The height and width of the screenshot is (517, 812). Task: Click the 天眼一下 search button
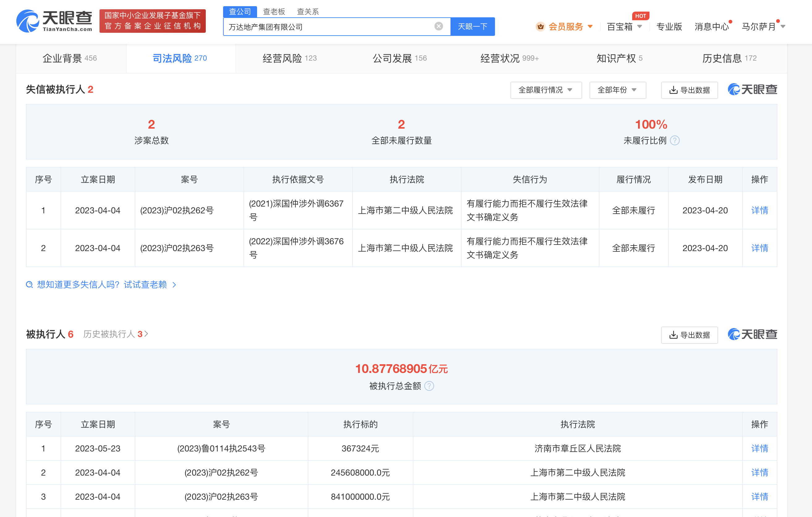(x=472, y=26)
